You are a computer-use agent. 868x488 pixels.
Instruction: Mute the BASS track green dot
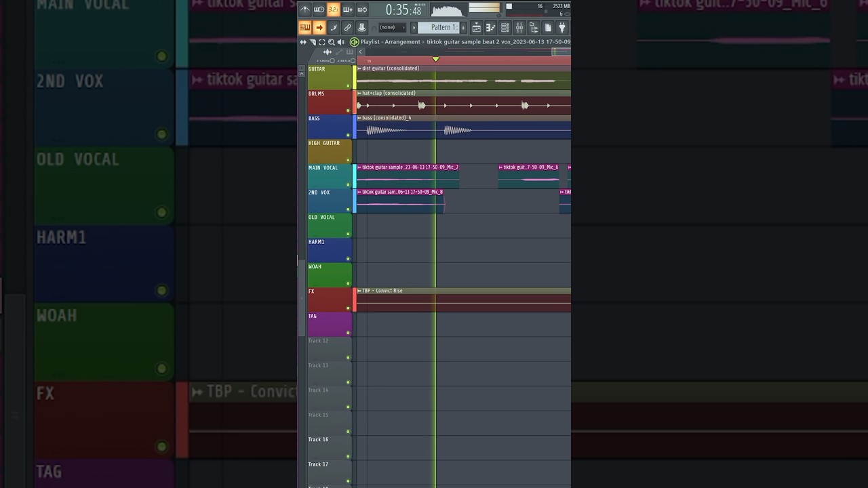point(348,136)
